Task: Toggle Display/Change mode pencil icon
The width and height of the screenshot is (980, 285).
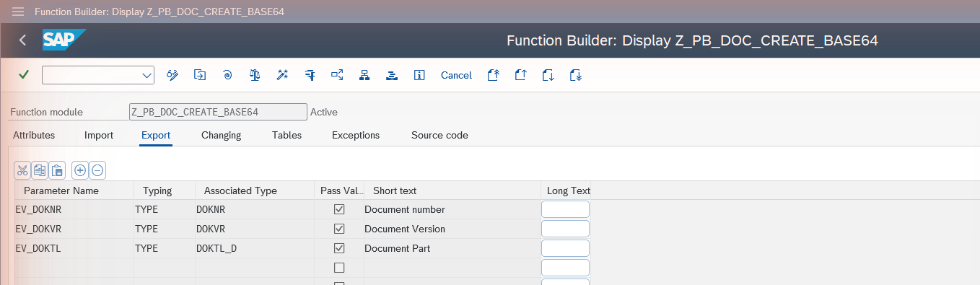Action: [172, 75]
